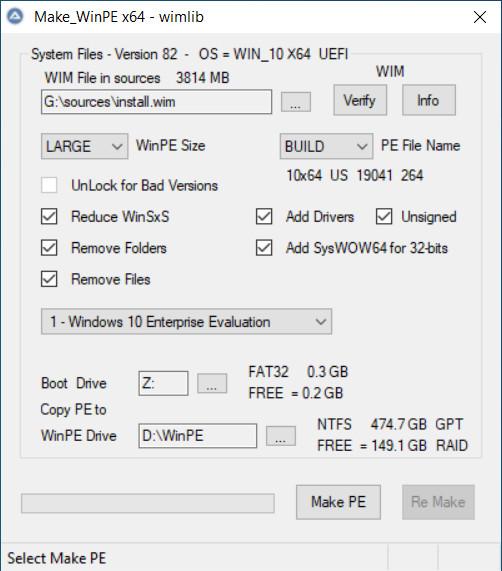Open the WinPE Size LARGE dropdown
The image size is (502, 571).
click(x=84, y=146)
